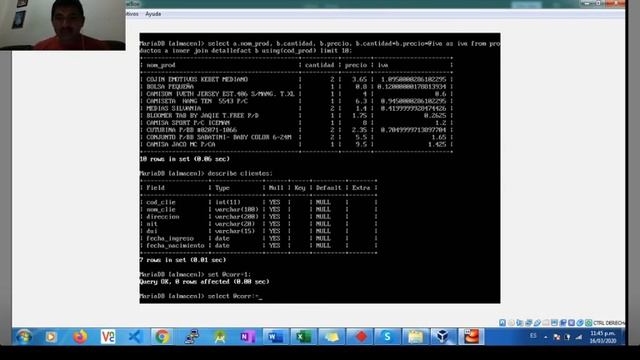Click the 'precio' column header
The height and width of the screenshot is (360, 640).
click(356, 65)
